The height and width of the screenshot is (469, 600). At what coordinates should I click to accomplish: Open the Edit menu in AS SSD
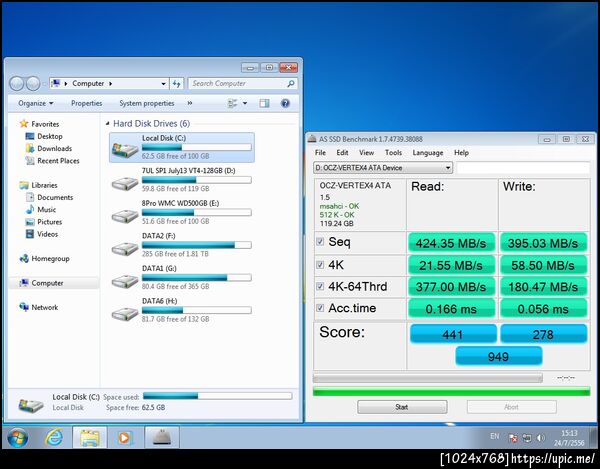(x=342, y=153)
